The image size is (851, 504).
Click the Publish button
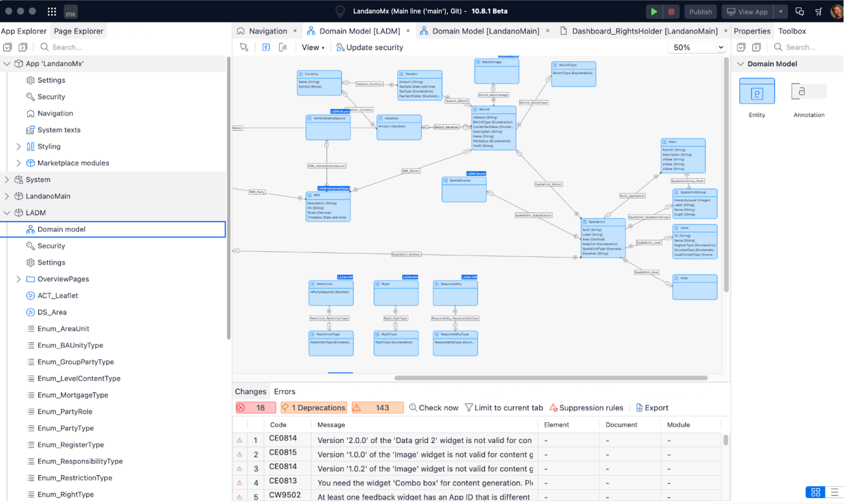click(x=700, y=12)
